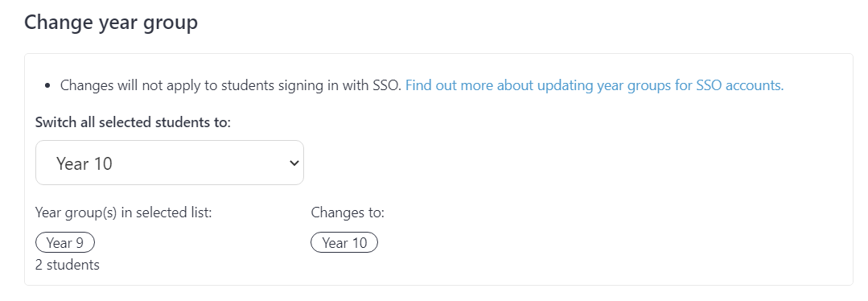This screenshot has height=301, width=868.
Task: Click the dropdown chevron arrow icon
Action: coord(294,163)
